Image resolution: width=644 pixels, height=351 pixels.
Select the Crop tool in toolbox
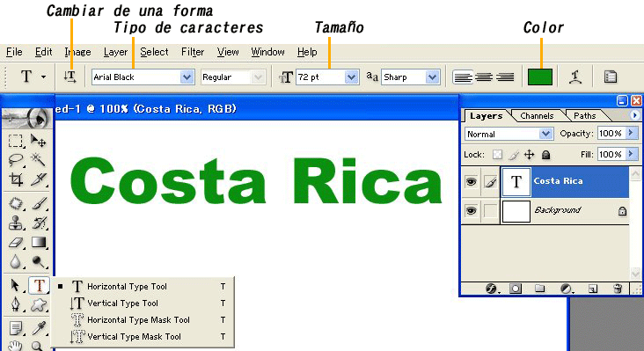(16, 179)
